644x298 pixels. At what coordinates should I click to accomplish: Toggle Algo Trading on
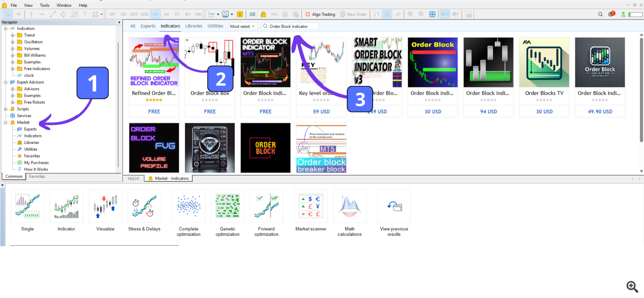tap(320, 14)
